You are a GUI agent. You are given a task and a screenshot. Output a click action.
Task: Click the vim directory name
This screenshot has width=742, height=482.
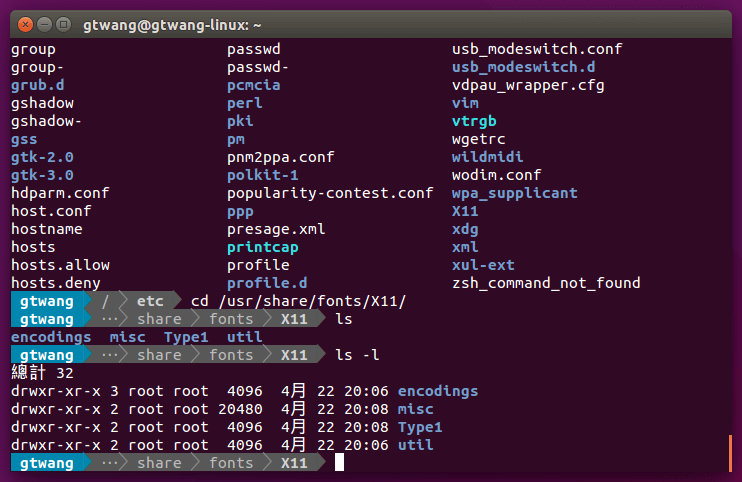pos(465,103)
